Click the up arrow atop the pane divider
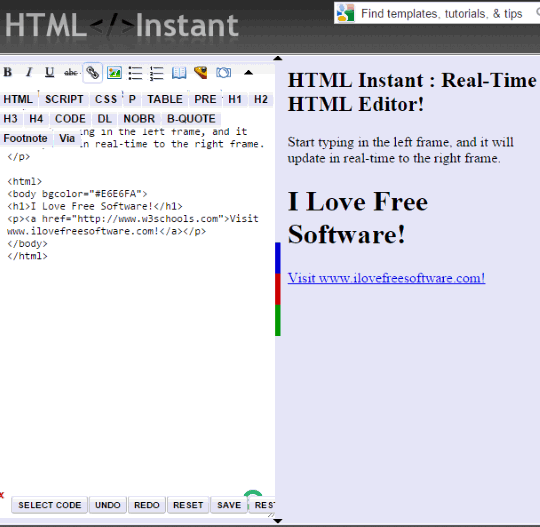The image size is (540, 527). (x=278, y=58)
